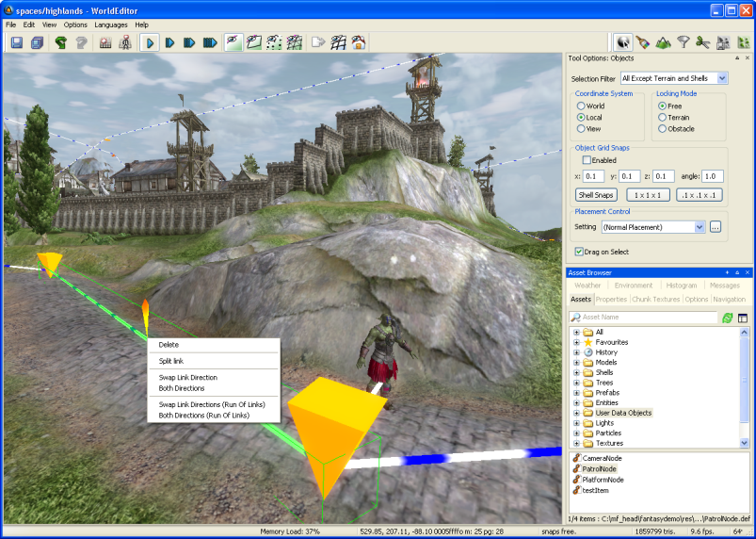Click the house home icon in toolbar
The image size is (756, 539).
click(359, 43)
